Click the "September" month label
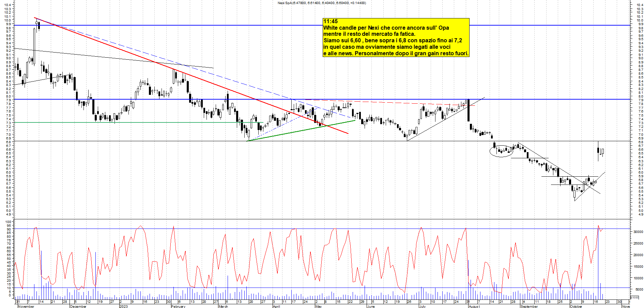Screen dimensions: 644x308 click(x=529, y=306)
